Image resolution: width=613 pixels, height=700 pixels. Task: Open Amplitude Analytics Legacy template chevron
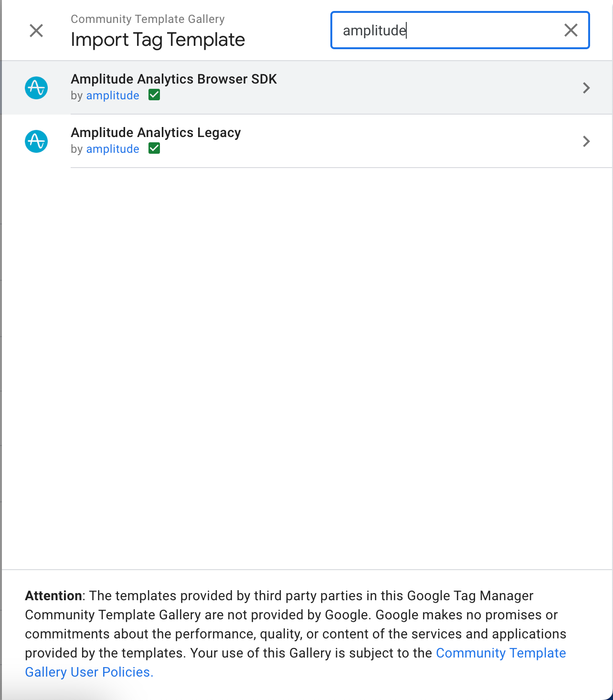coord(587,141)
